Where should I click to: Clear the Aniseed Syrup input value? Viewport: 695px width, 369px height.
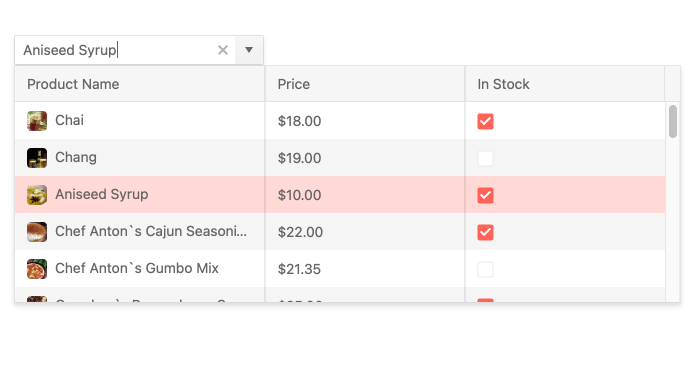tap(223, 50)
